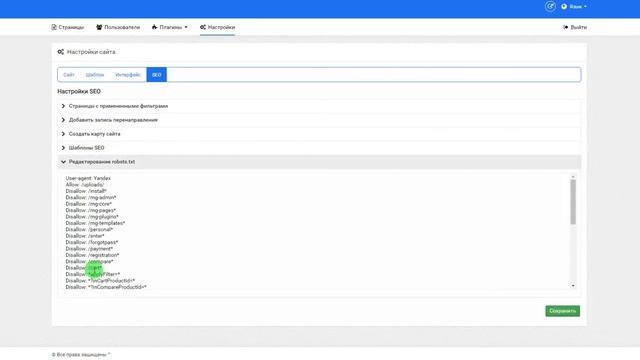Click the plugin icon beside Плагины
The image size is (640, 360).
point(154,27)
